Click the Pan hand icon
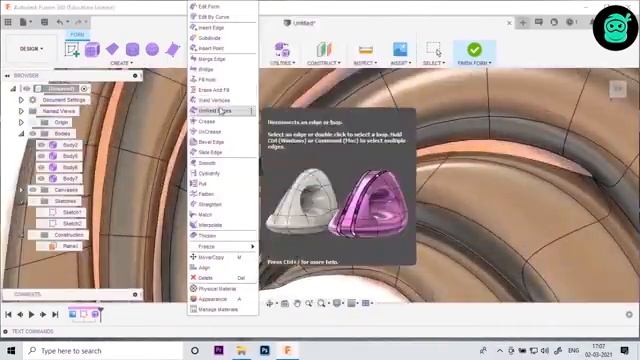Screen dimensions: 640x360 [297, 303]
